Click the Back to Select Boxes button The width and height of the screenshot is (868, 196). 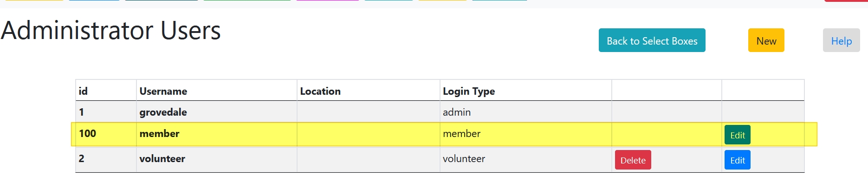652,40
